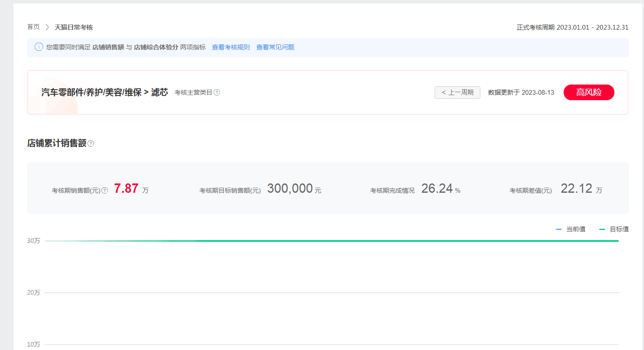Click the 天猫日常考核 breadcrumb item
The width and height of the screenshot is (644, 350).
[74, 27]
